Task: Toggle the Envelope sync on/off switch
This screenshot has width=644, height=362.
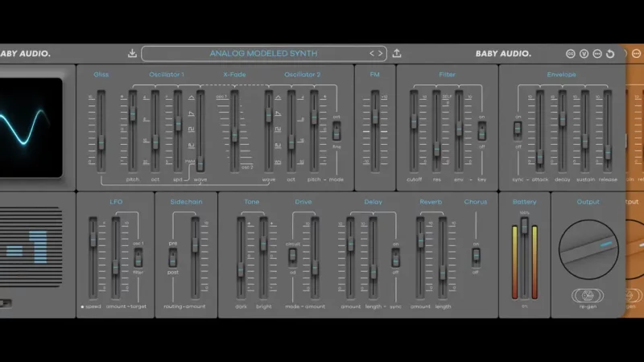Action: pos(518,130)
